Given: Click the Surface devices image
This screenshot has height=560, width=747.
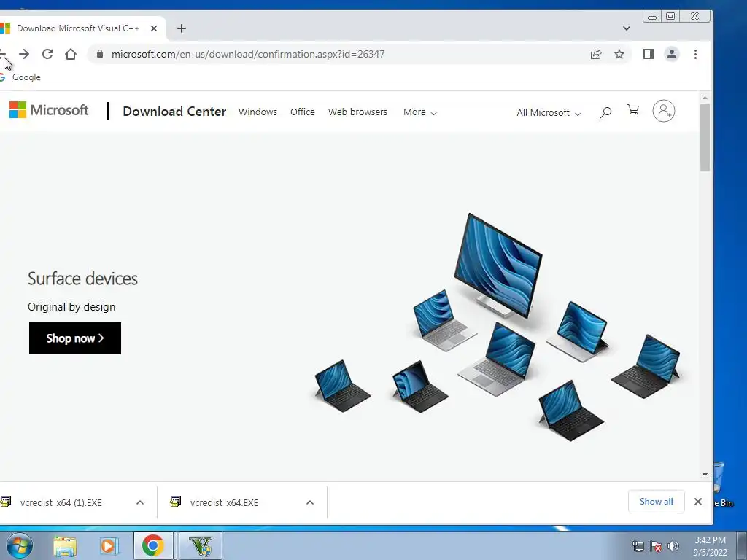Looking at the screenshot, I should pos(498,327).
